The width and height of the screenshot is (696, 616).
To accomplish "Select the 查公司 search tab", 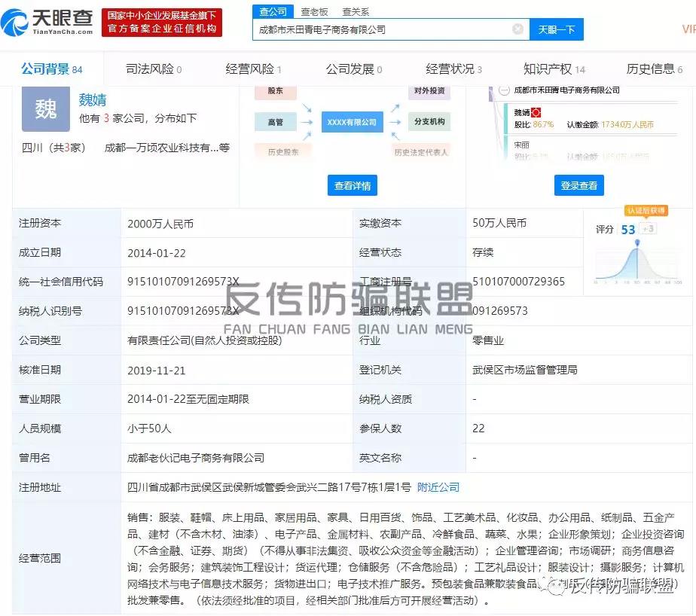I will [x=273, y=11].
